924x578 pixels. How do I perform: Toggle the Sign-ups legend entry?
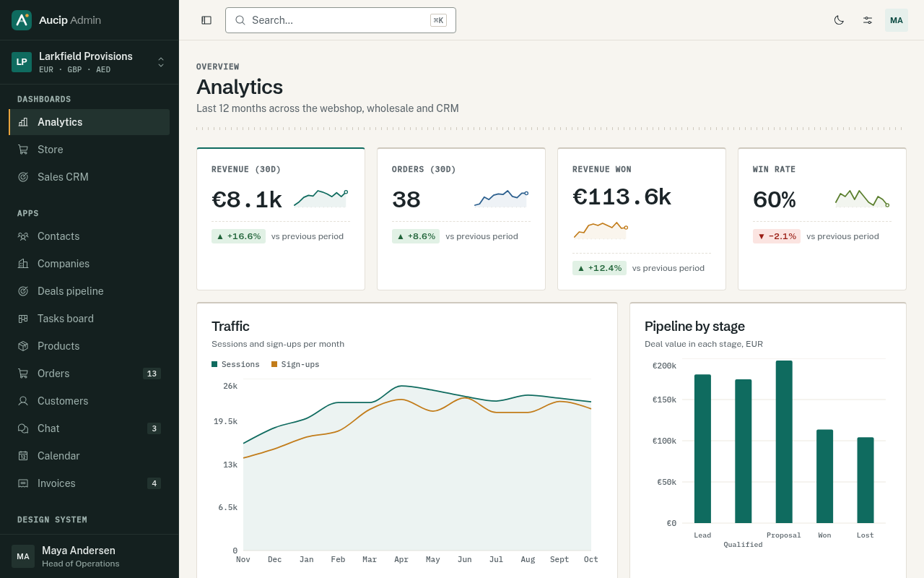pyautogui.click(x=295, y=364)
